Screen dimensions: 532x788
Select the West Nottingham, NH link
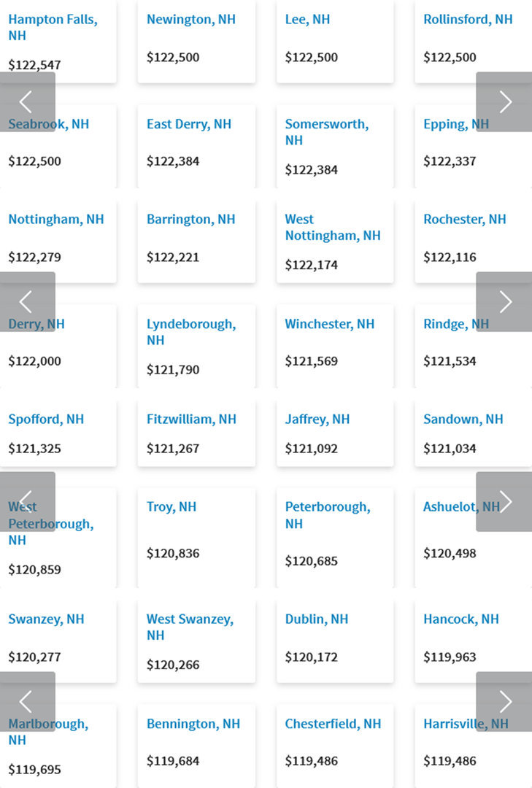click(x=333, y=227)
